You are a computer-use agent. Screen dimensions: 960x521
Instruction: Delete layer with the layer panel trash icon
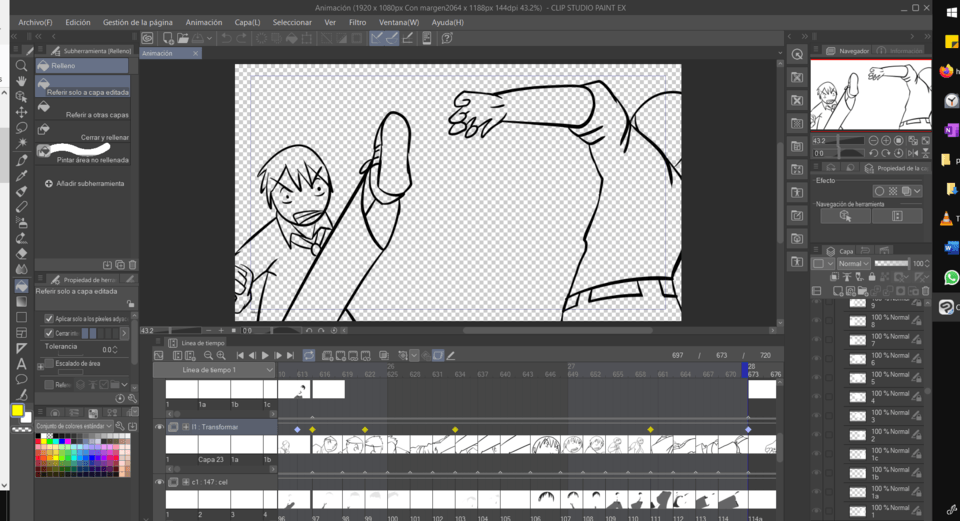coord(926,291)
